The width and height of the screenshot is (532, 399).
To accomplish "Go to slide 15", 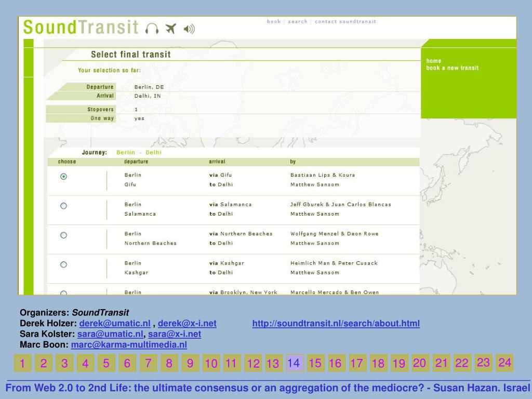I will [x=315, y=363].
